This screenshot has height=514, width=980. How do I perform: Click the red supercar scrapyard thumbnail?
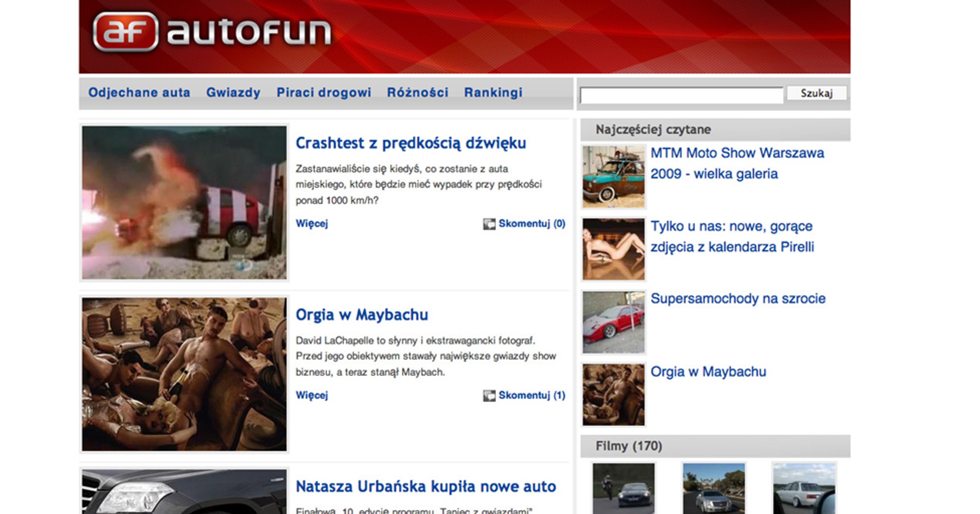click(x=614, y=322)
